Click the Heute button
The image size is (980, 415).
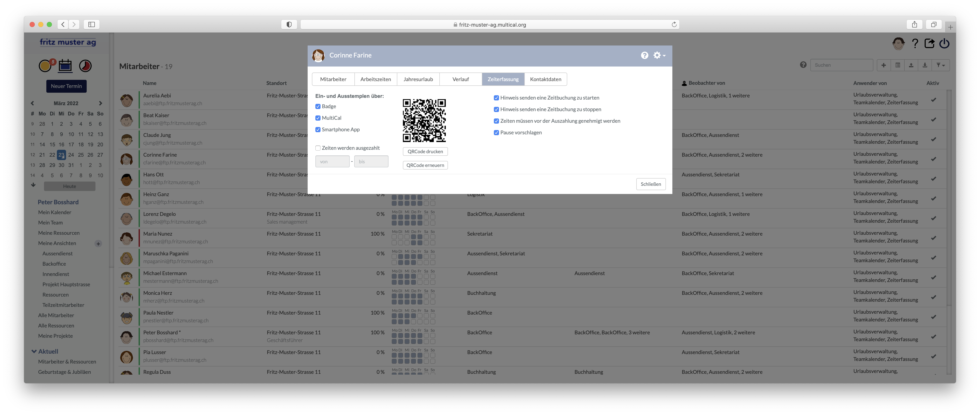pos(70,186)
